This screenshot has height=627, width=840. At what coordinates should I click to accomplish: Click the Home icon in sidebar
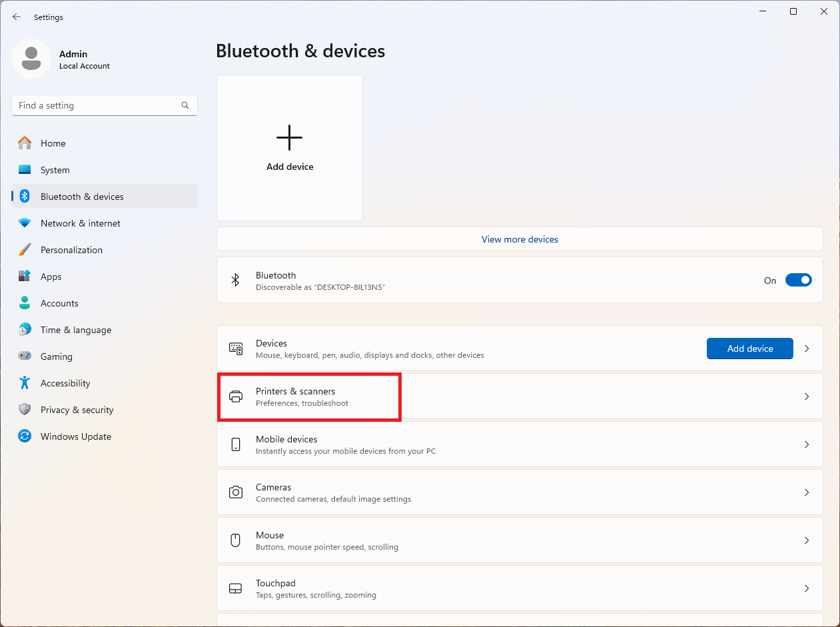coord(25,143)
